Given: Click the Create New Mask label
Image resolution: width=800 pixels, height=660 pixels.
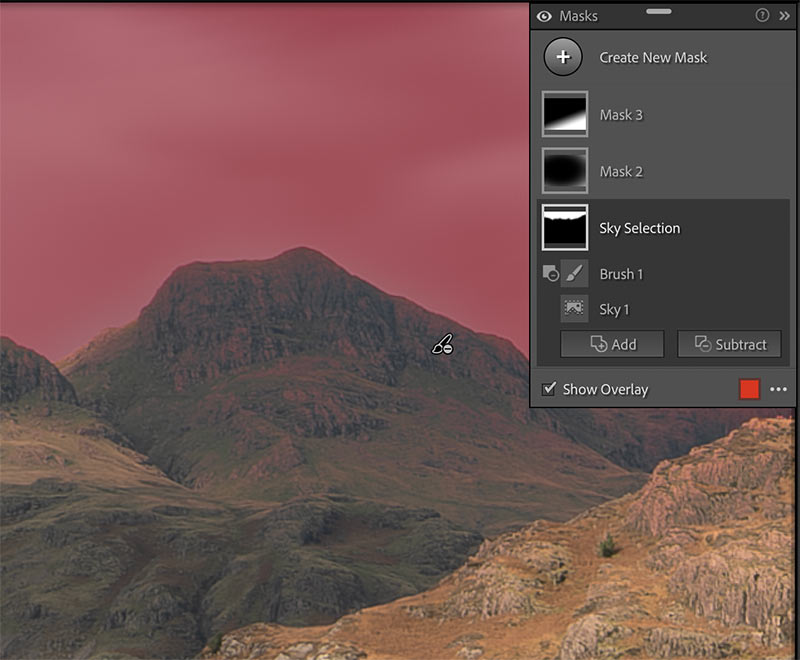Looking at the screenshot, I should [x=653, y=57].
